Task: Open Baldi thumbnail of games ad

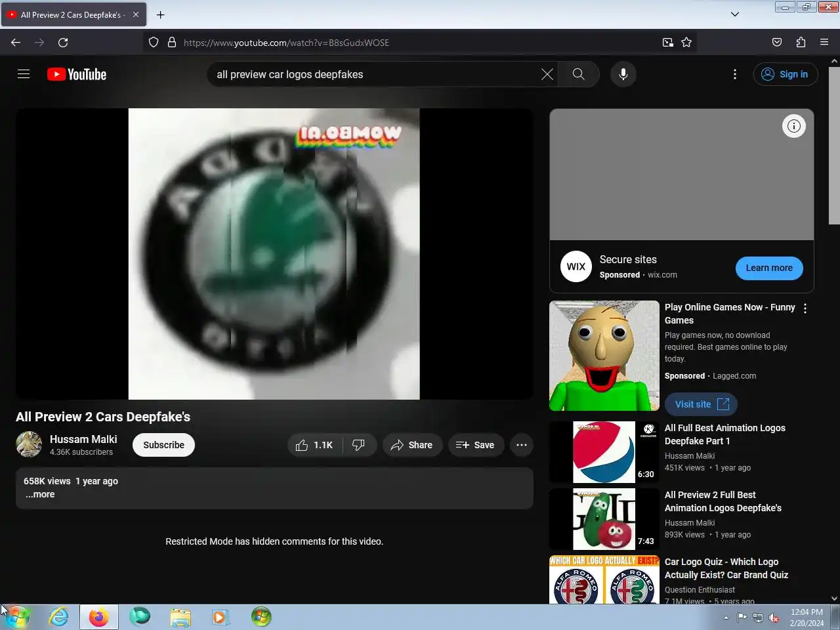Action: click(x=604, y=356)
